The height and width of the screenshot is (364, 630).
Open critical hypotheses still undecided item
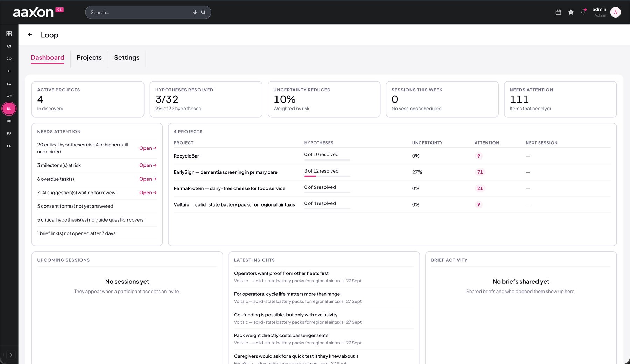click(x=148, y=148)
